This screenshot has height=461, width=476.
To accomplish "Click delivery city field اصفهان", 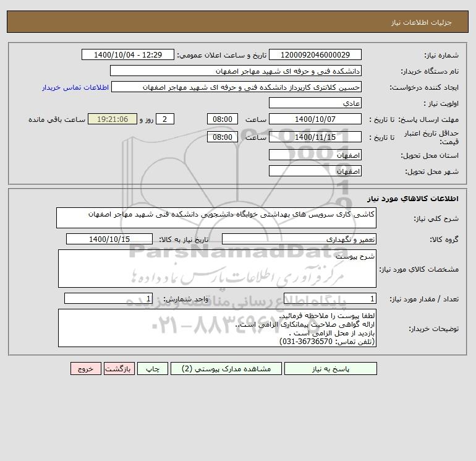I will coord(315,171).
